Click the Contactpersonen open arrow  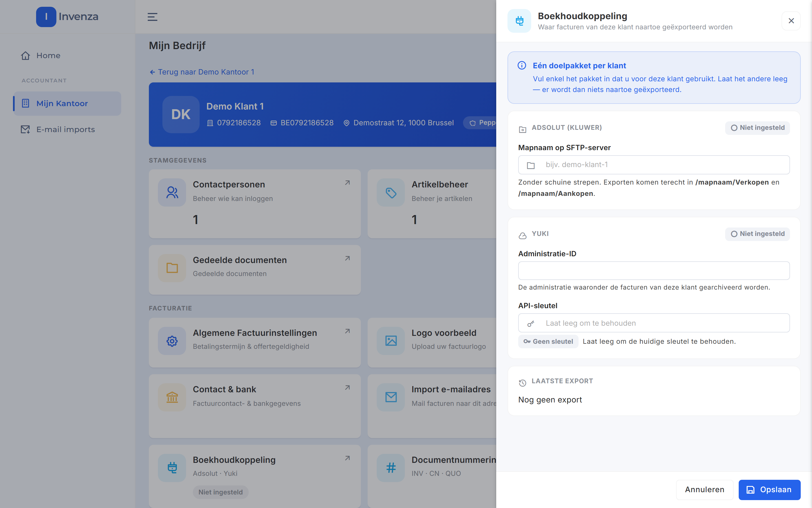coord(347,183)
